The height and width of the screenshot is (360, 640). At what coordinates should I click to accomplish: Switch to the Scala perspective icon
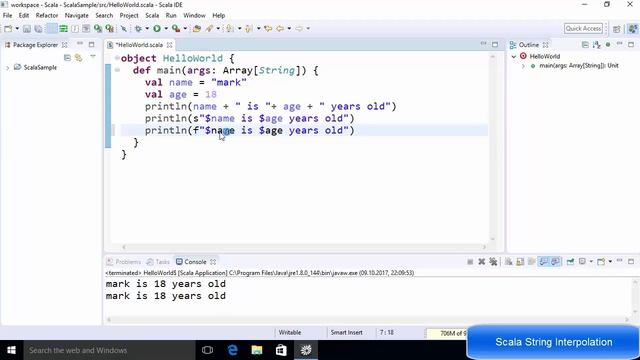pyautogui.click(x=633, y=29)
